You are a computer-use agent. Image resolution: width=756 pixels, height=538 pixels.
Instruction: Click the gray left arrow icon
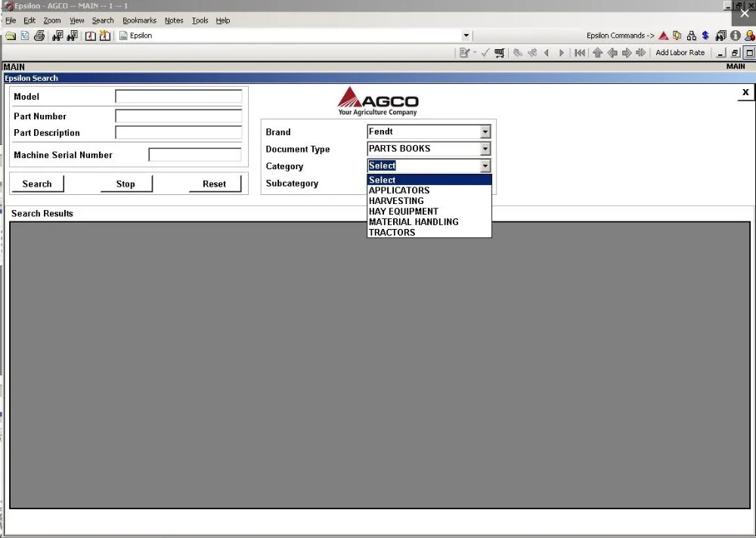coord(612,53)
